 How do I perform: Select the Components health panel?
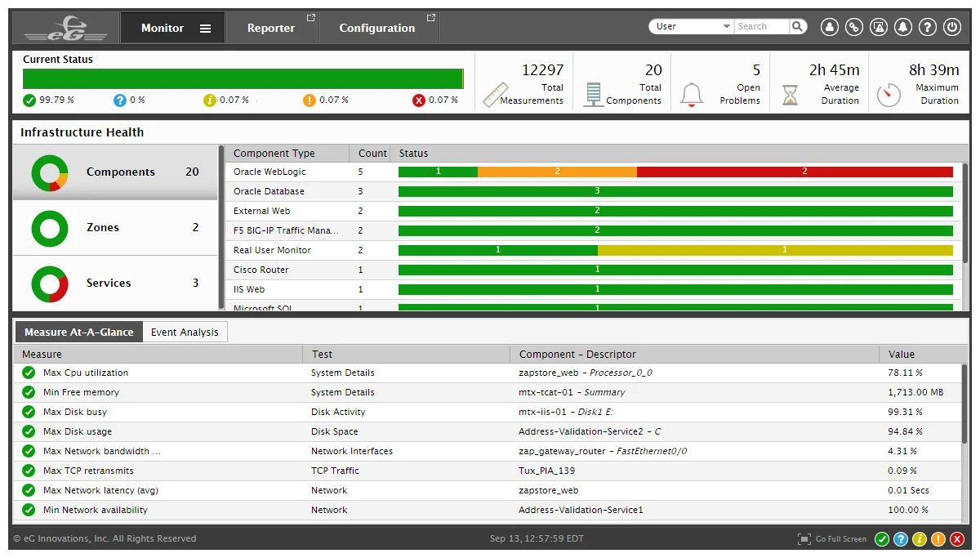pos(115,172)
